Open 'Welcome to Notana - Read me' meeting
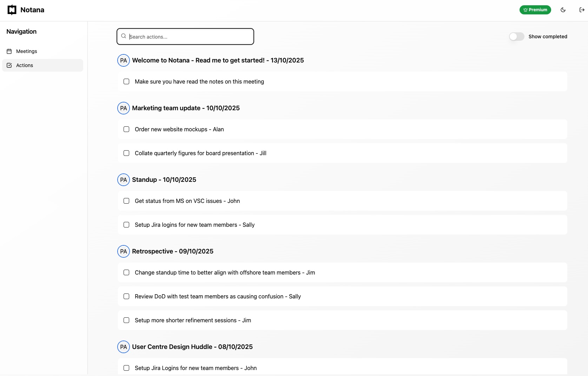This screenshot has height=376, width=588. (218, 60)
